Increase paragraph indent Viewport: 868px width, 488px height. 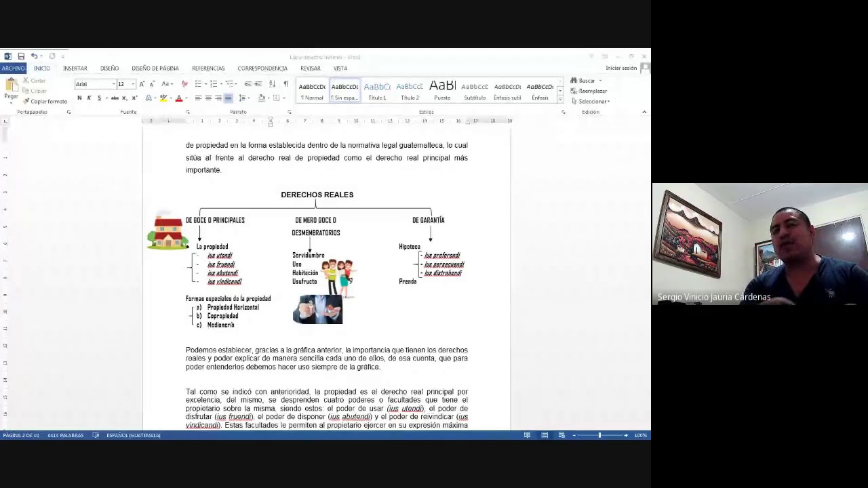click(258, 84)
